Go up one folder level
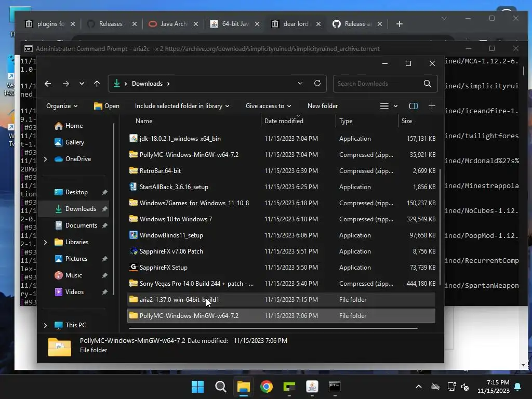The width and height of the screenshot is (532, 399). coord(97,84)
